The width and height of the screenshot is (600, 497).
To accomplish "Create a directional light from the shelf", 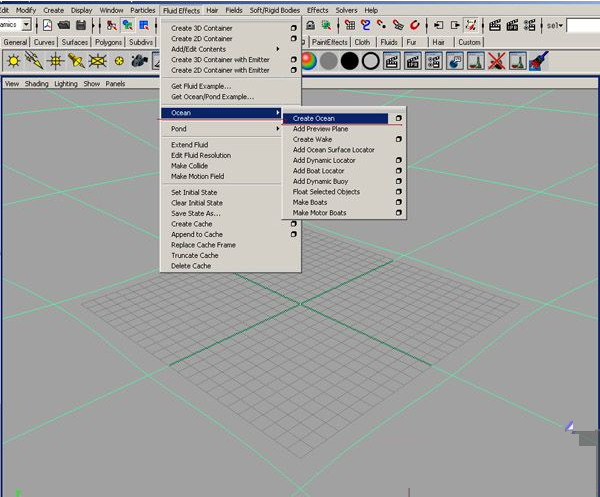I will pos(34,61).
